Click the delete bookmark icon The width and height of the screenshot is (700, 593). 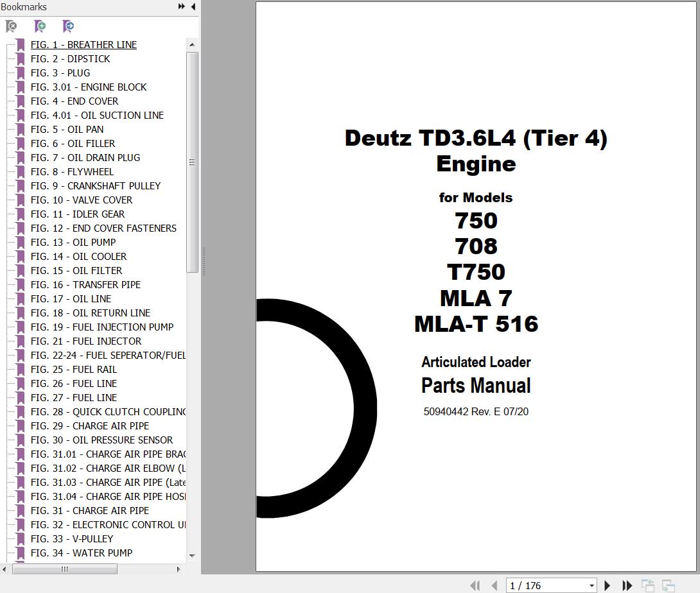pos(11,26)
